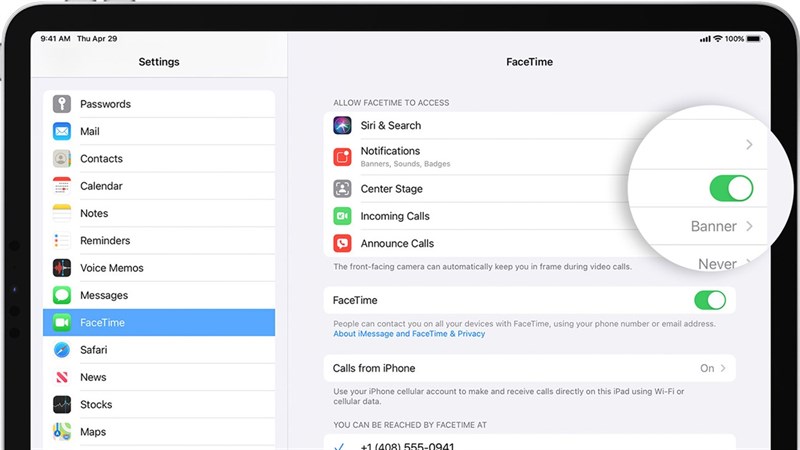Screen dimensions: 800x450
Task: Open Notes settings
Action: pos(159,213)
